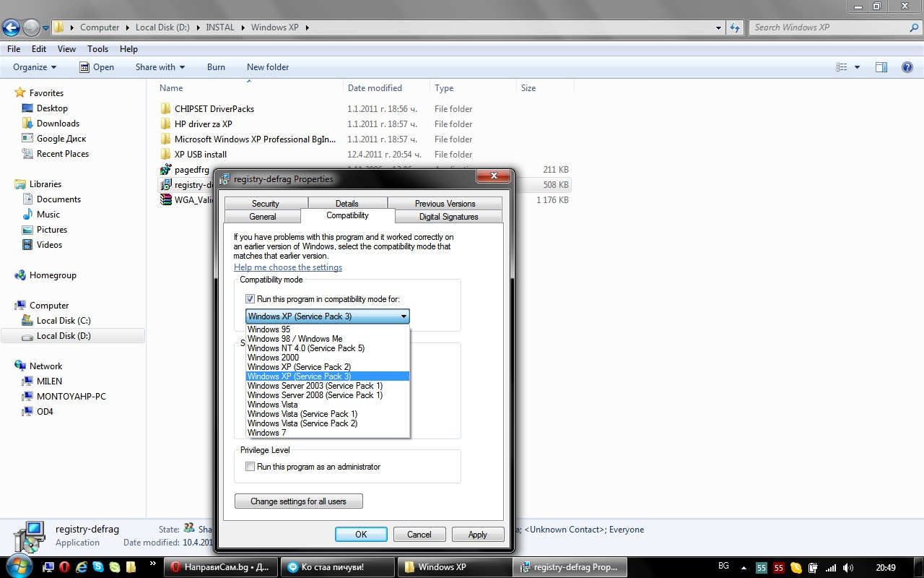Open the Tools menu
The image size is (924, 578).
point(97,49)
